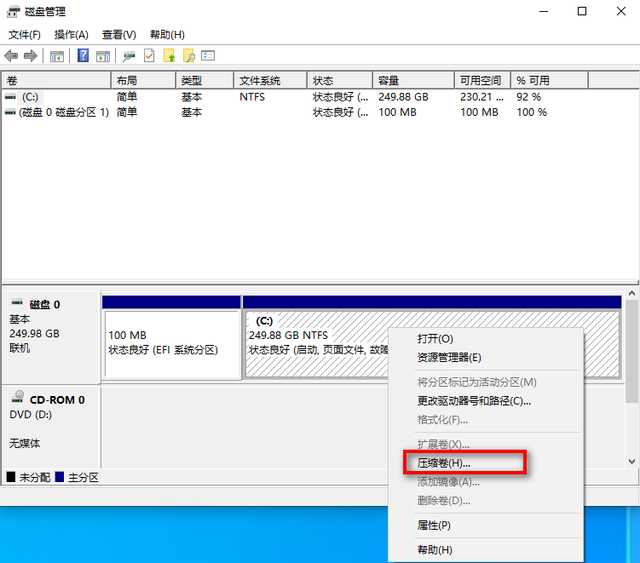Viewport: 640px width, 563px height.
Task: Click the blue 主分区 legend swatch
Action: tap(60, 477)
